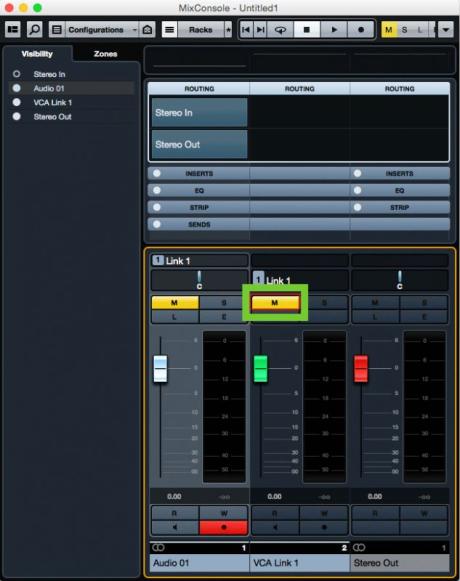The width and height of the screenshot is (460, 581).
Task: Click the transport Record button
Action: pyautogui.click(x=361, y=30)
